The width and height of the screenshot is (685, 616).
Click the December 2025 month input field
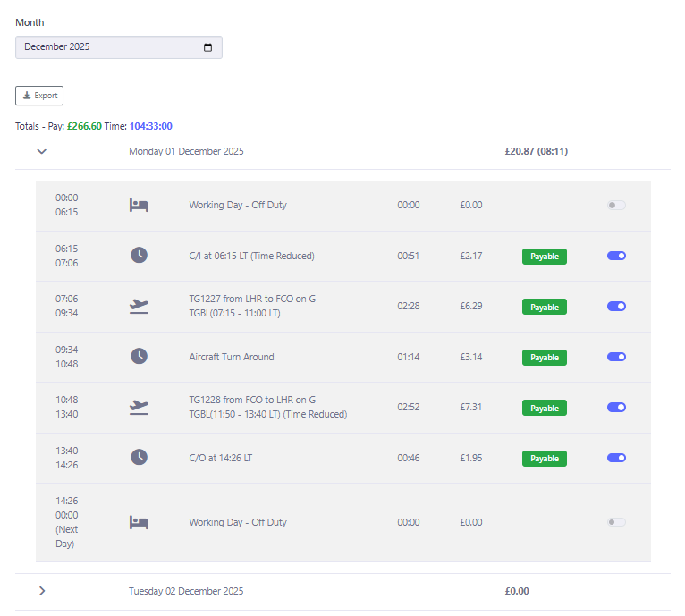(x=107, y=47)
